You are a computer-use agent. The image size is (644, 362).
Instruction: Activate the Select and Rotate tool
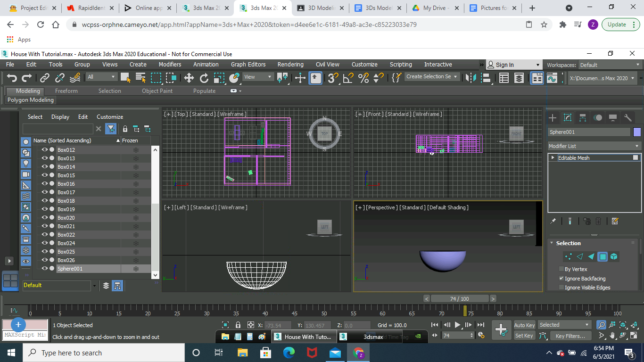coord(204,78)
